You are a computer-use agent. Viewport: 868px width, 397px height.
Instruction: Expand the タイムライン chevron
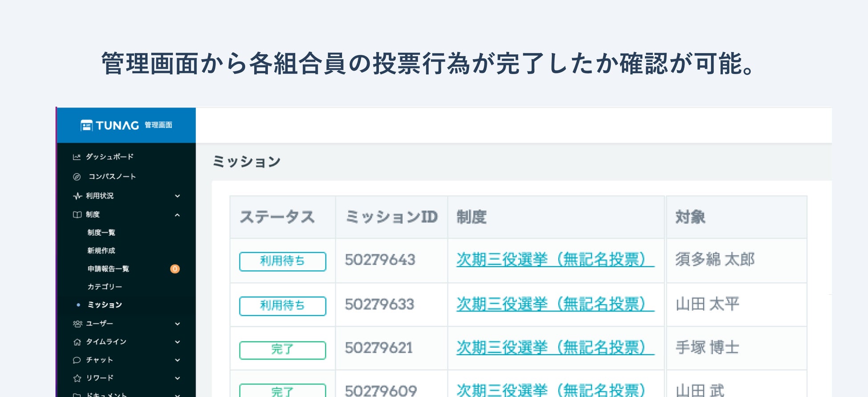coord(177,342)
